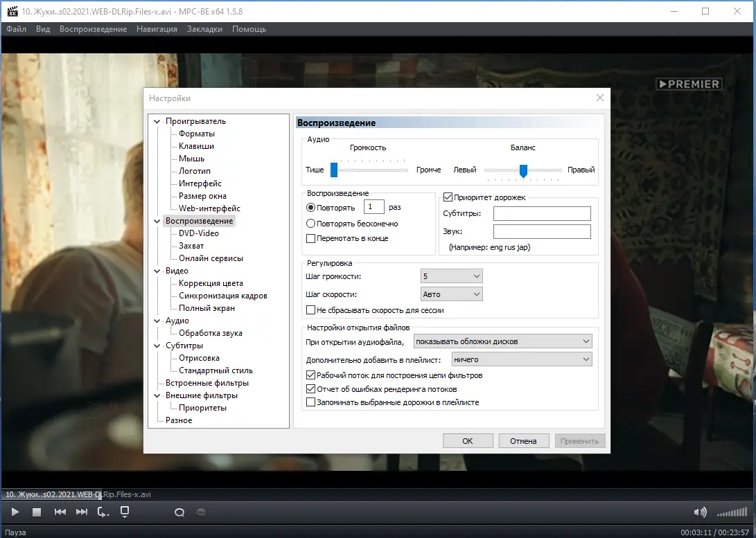The height and width of the screenshot is (538, 756).
Task: Collapse the Субтитры tree node
Action: pyautogui.click(x=157, y=346)
